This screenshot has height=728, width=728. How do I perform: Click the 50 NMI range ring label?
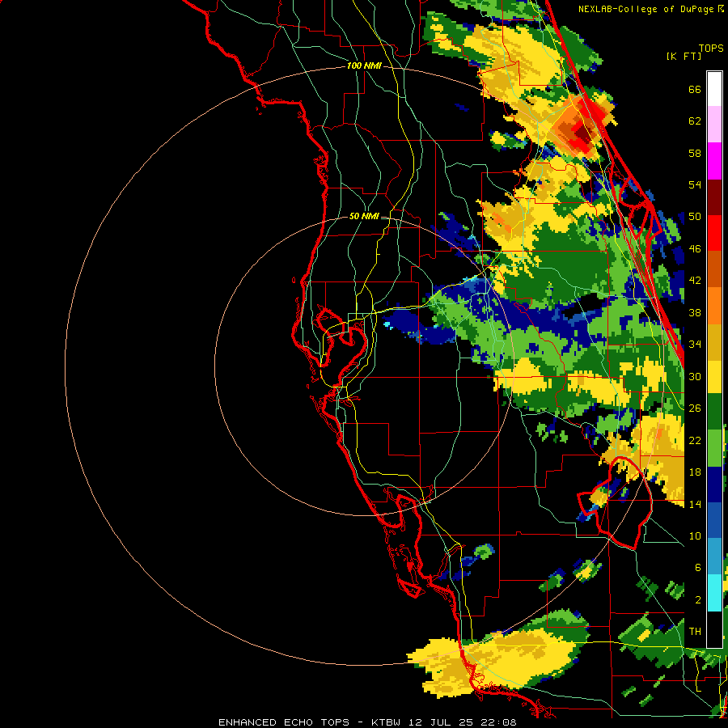coord(364,216)
